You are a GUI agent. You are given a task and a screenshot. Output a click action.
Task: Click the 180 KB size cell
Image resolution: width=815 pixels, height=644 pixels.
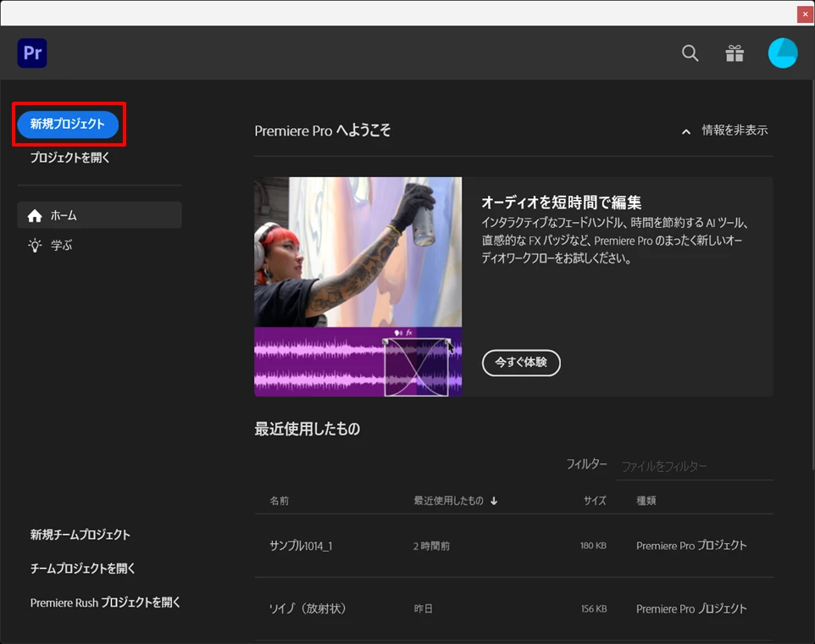click(593, 546)
